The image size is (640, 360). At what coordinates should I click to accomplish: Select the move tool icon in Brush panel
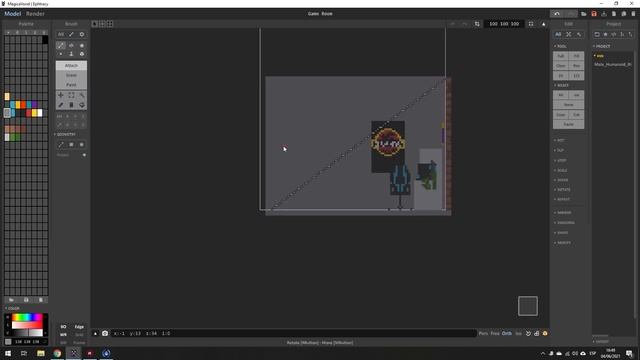pos(61,95)
